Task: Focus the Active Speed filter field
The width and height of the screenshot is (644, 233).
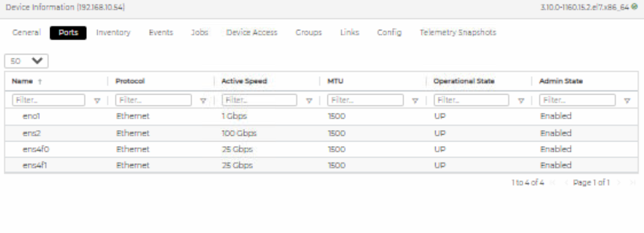Action: [x=260, y=100]
